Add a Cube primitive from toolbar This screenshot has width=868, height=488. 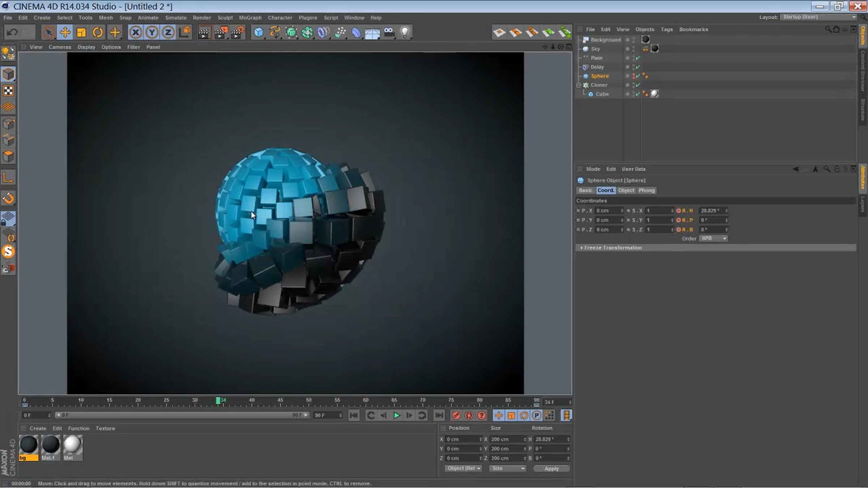[x=259, y=33]
